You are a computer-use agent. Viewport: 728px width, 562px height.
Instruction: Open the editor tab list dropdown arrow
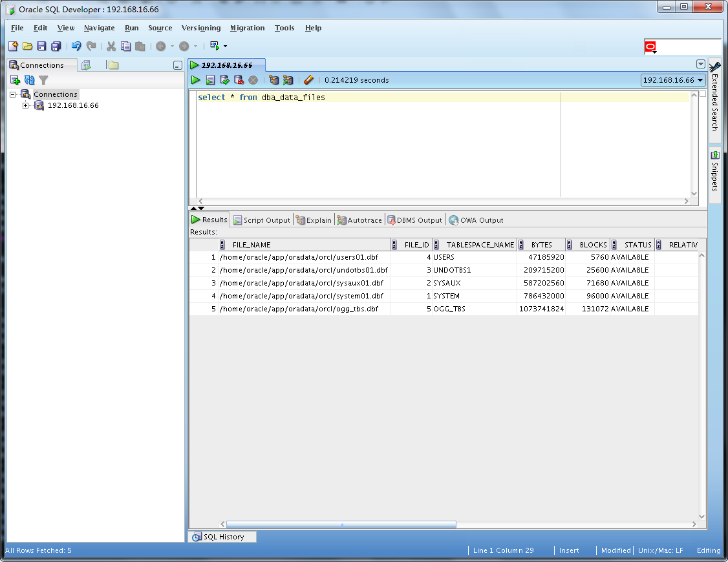pyautogui.click(x=701, y=64)
